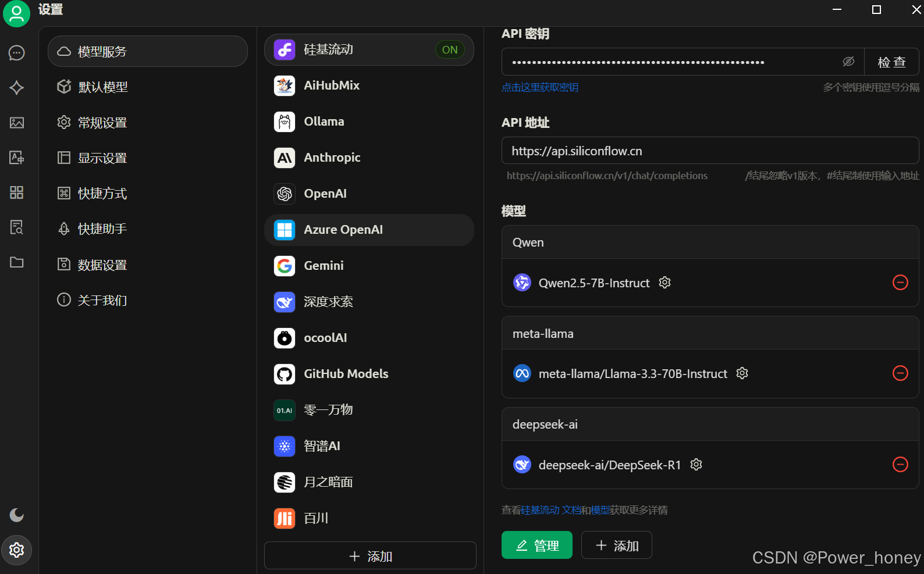Click the meta-llama/Llama-3.3-70B-Instruct model name
Screen dimensions: 924x574
tap(633, 374)
